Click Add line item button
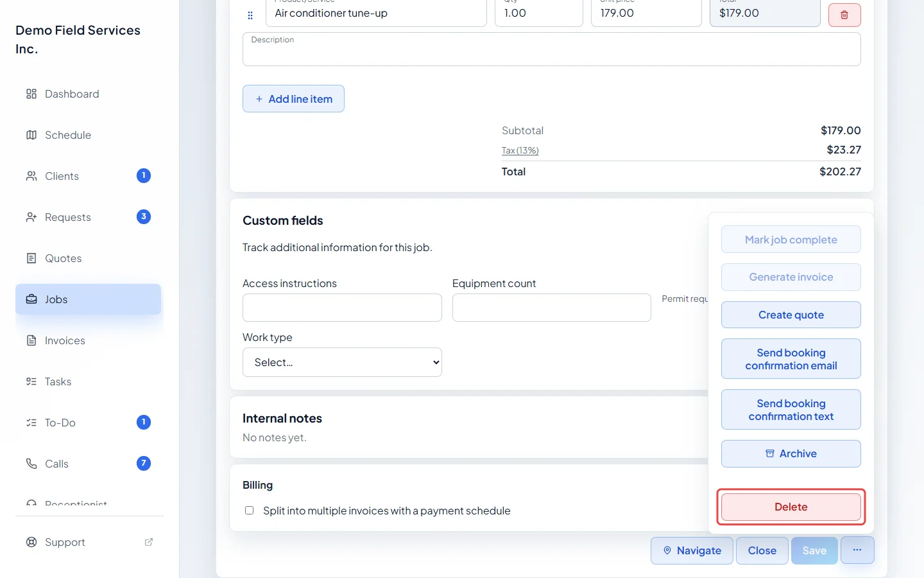This screenshot has height=578, width=924. pyautogui.click(x=293, y=99)
